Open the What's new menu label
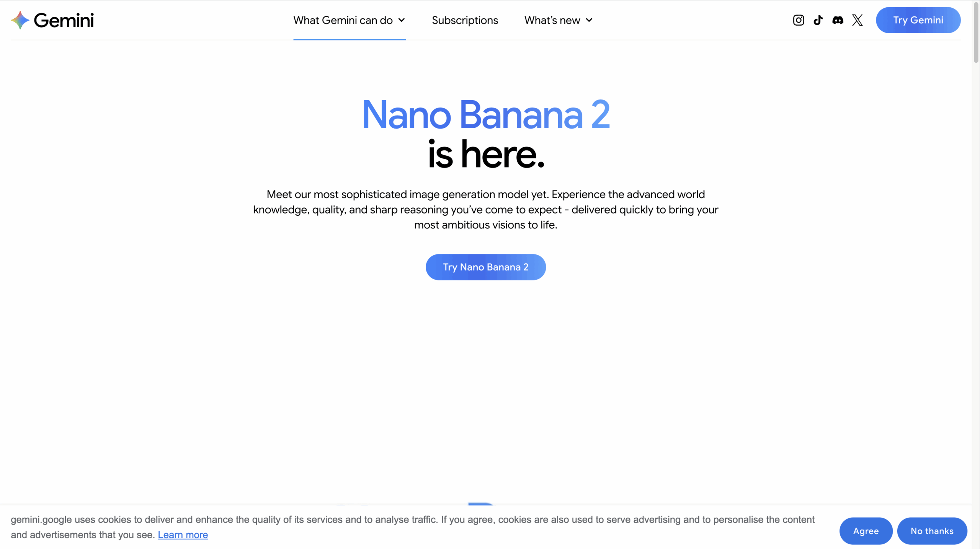The height and width of the screenshot is (549, 980). point(552,20)
